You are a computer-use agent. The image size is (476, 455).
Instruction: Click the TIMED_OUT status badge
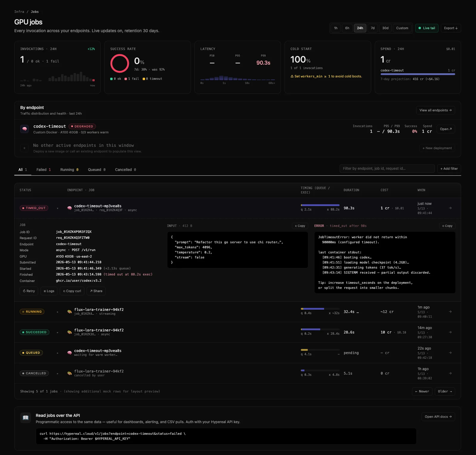(x=34, y=208)
